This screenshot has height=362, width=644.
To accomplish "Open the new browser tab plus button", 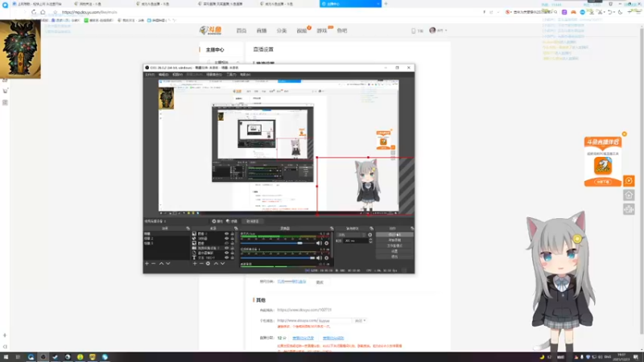I will (x=386, y=4).
